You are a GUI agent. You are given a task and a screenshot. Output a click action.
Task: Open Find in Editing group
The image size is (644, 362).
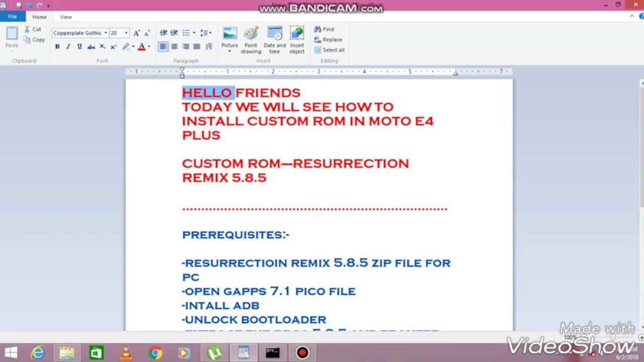(324, 29)
